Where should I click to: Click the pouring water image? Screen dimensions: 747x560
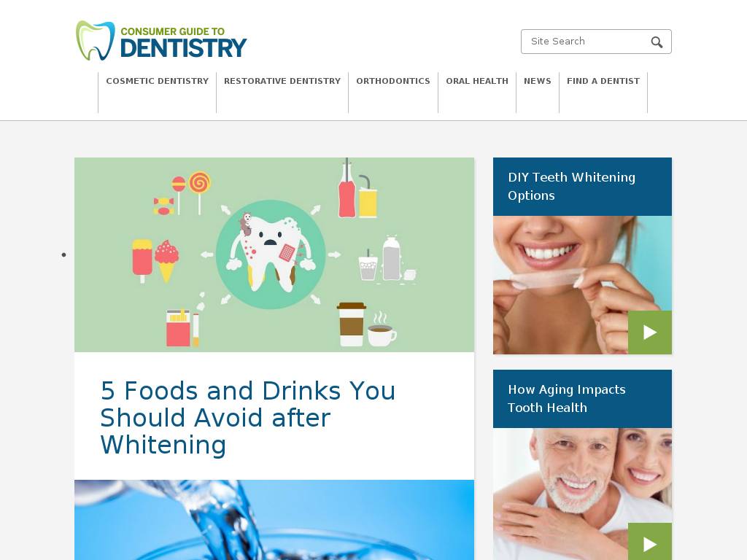coord(274,519)
